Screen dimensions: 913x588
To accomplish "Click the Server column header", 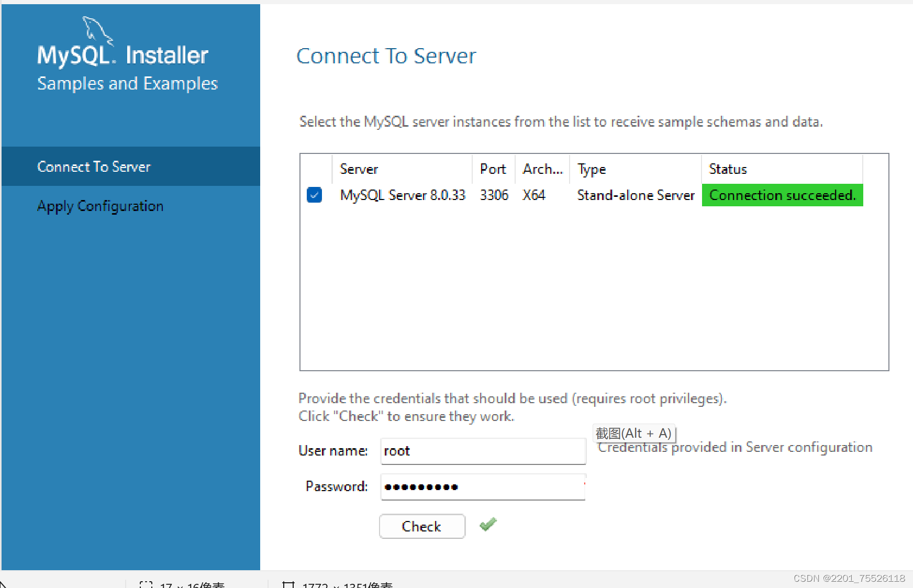I will click(359, 169).
